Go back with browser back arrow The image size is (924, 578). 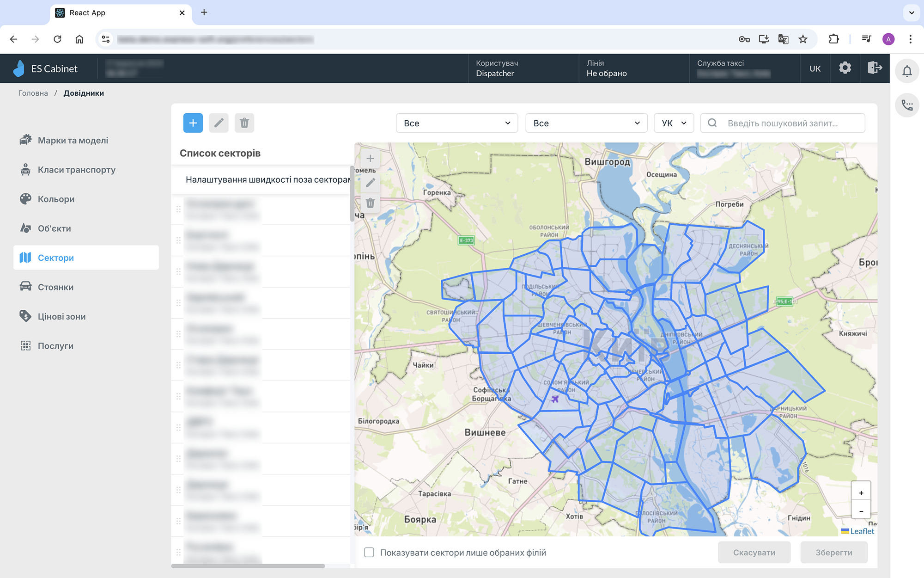click(x=13, y=39)
